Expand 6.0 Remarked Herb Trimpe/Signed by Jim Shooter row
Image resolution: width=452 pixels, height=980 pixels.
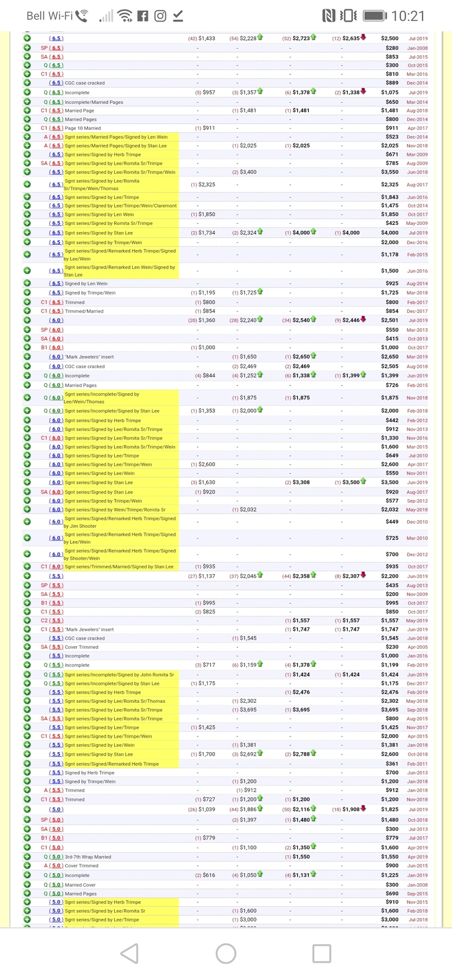click(27, 521)
